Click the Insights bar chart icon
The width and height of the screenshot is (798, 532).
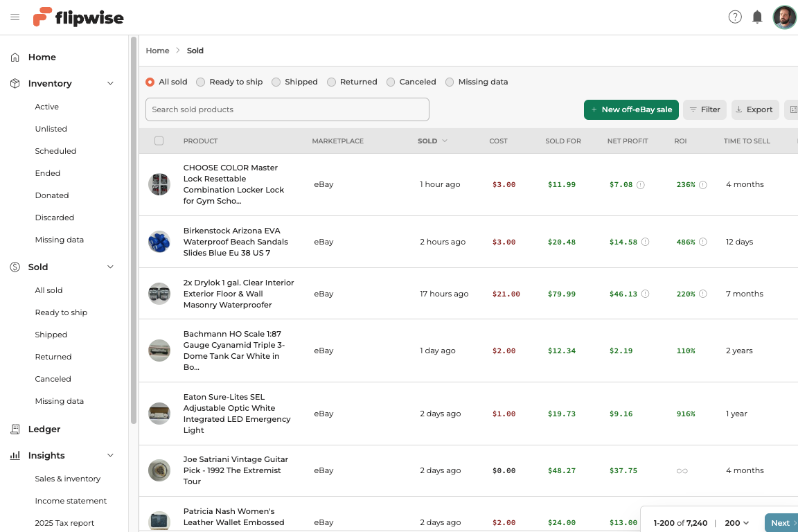click(15, 455)
